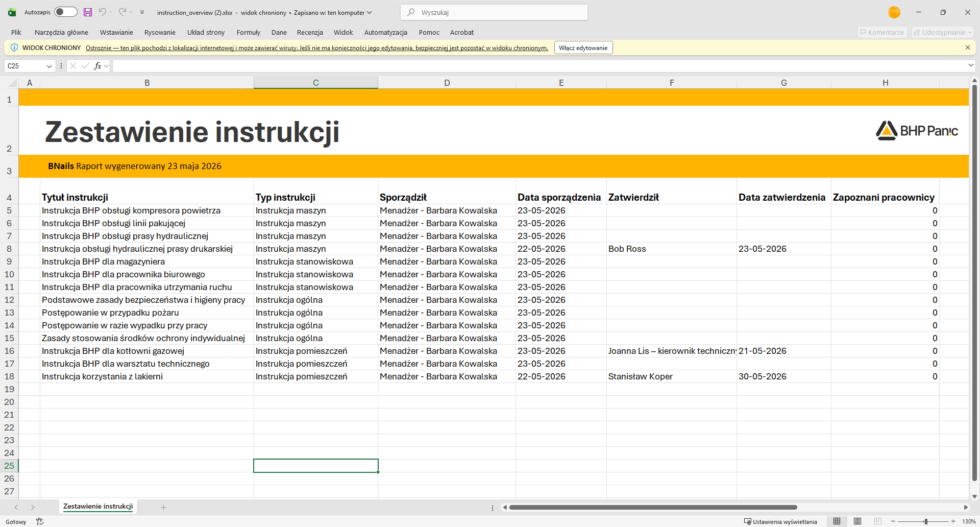Open the Name Box dropdown arrow
Viewport: 980px width, 527px height.
coord(49,66)
